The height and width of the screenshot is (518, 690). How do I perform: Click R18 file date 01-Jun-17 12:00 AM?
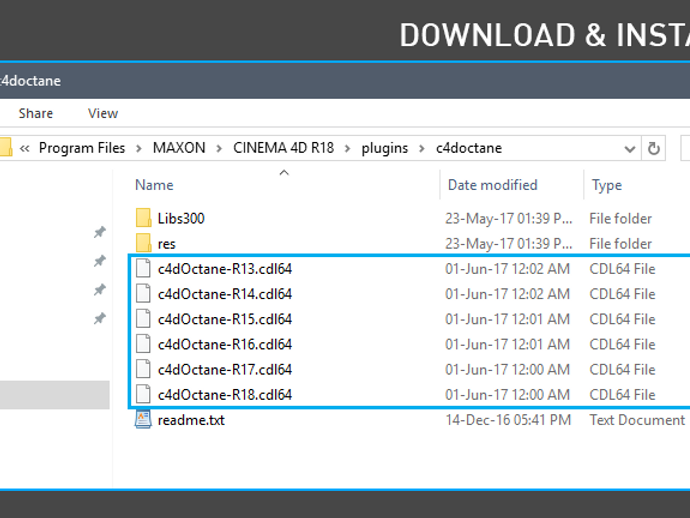[507, 395]
